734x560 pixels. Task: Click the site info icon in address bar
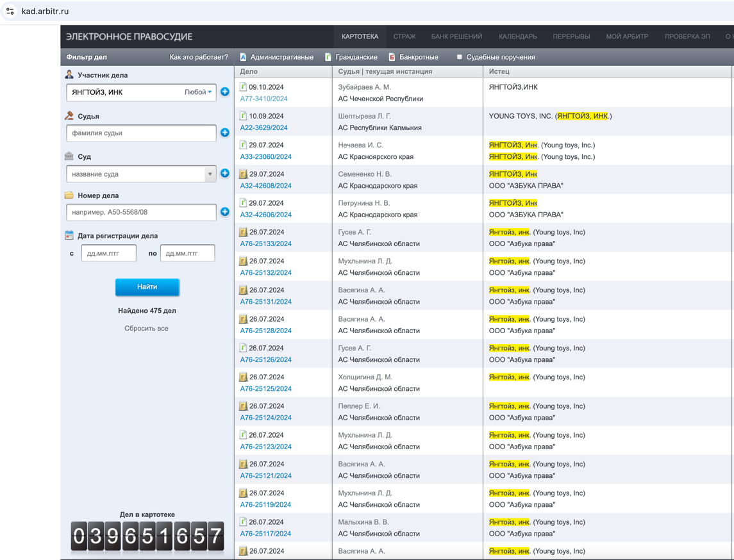click(x=10, y=12)
